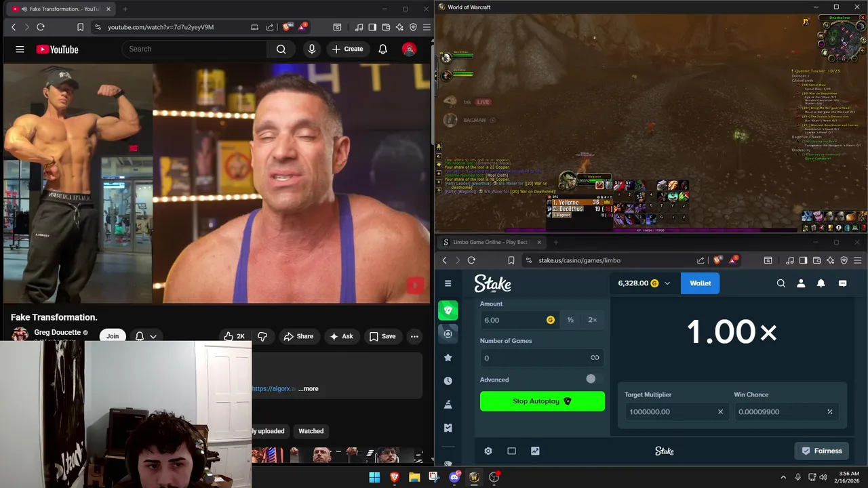This screenshot has height=488, width=868.
Task: Open YouTube Create menu button
Action: point(347,49)
